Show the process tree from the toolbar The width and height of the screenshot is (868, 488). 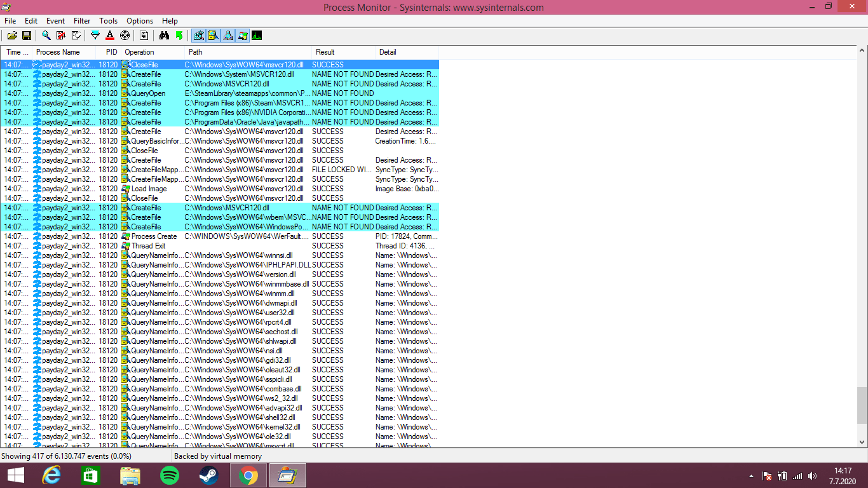tap(144, 36)
